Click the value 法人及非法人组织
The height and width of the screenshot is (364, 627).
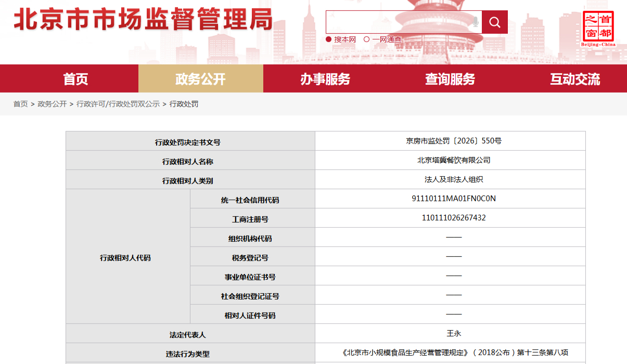454,179
